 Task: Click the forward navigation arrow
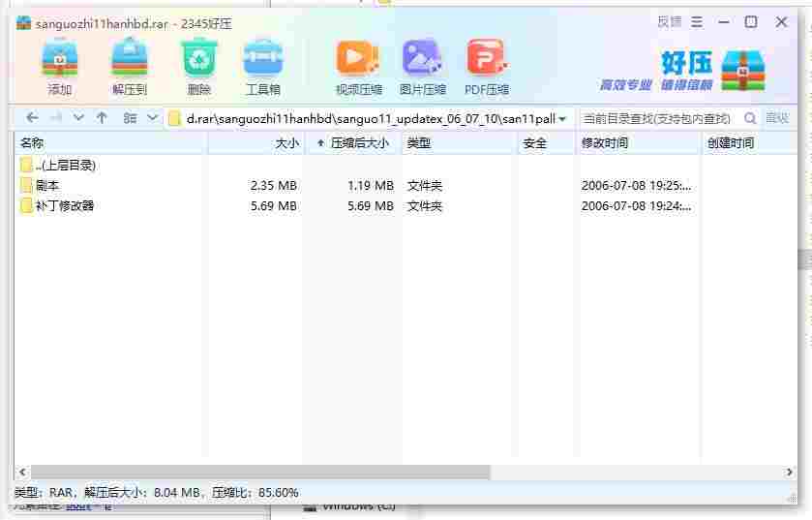(56, 118)
